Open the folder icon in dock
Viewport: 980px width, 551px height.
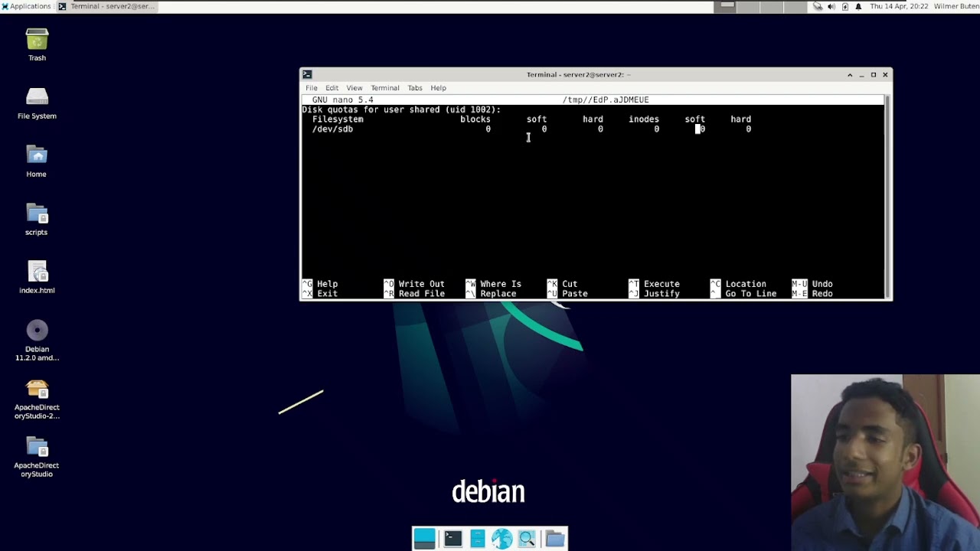click(555, 539)
